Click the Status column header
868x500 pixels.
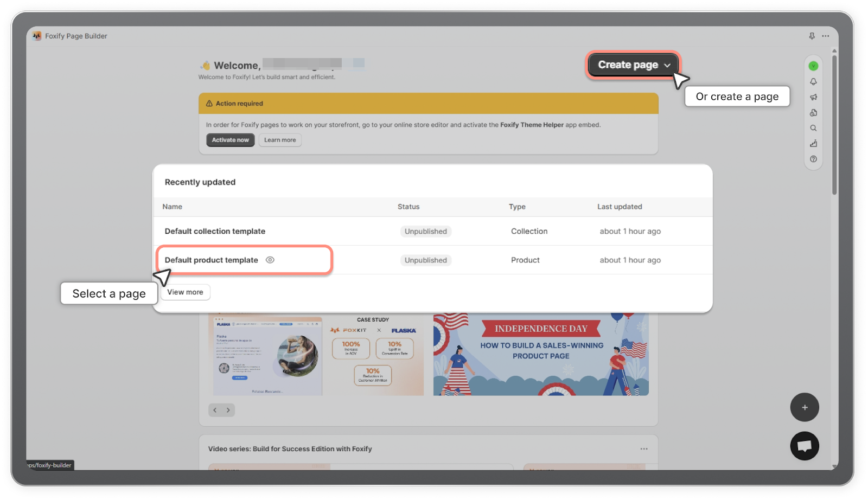tap(409, 207)
